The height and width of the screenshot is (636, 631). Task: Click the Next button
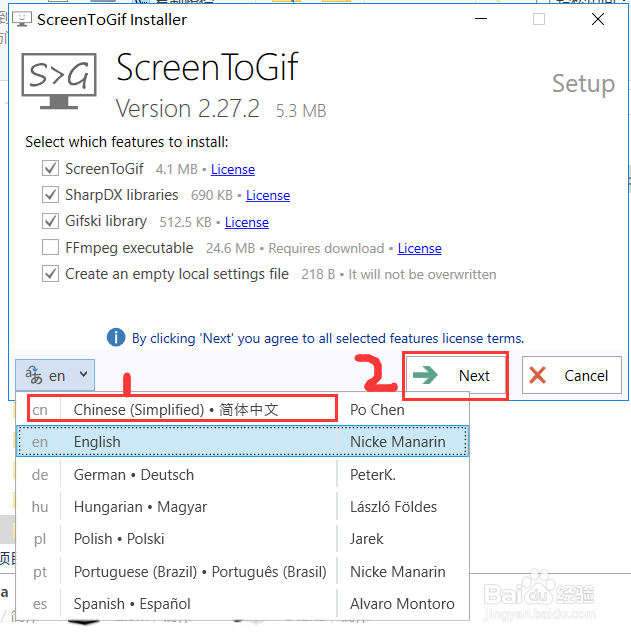point(456,375)
